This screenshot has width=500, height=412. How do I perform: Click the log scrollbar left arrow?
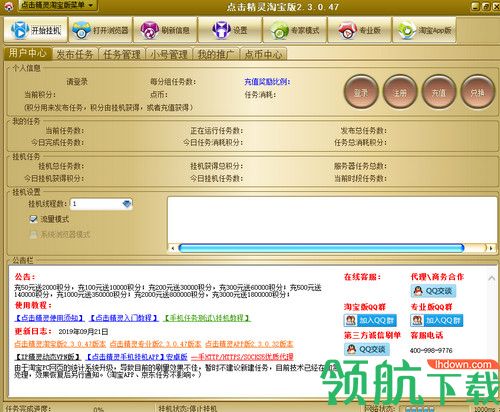tap(172, 248)
